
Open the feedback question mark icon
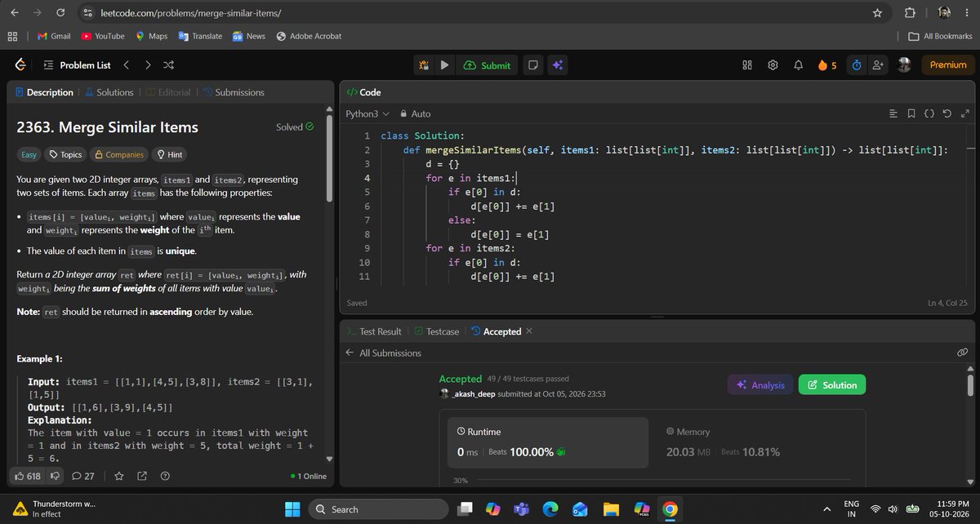pos(165,476)
